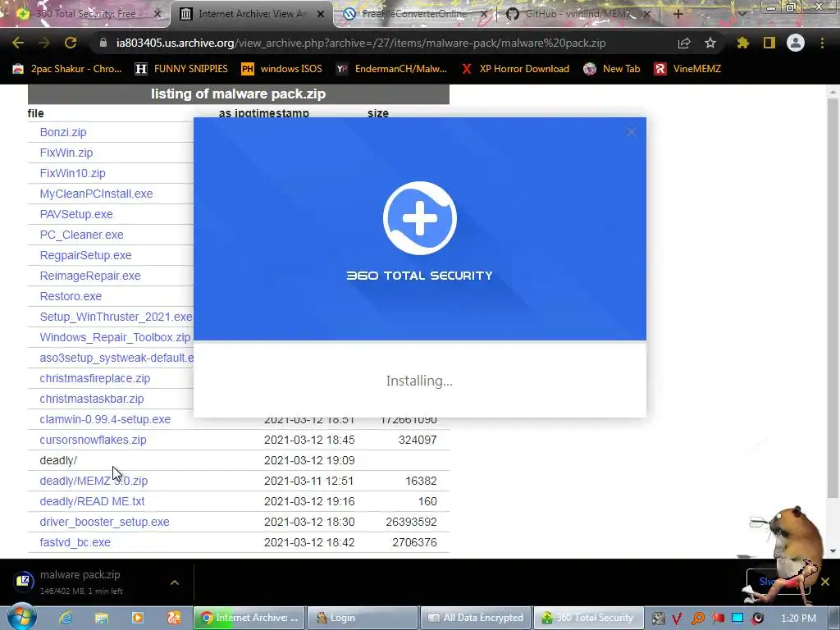Go back with the browser back arrow
The width and height of the screenshot is (840, 630).
18,43
